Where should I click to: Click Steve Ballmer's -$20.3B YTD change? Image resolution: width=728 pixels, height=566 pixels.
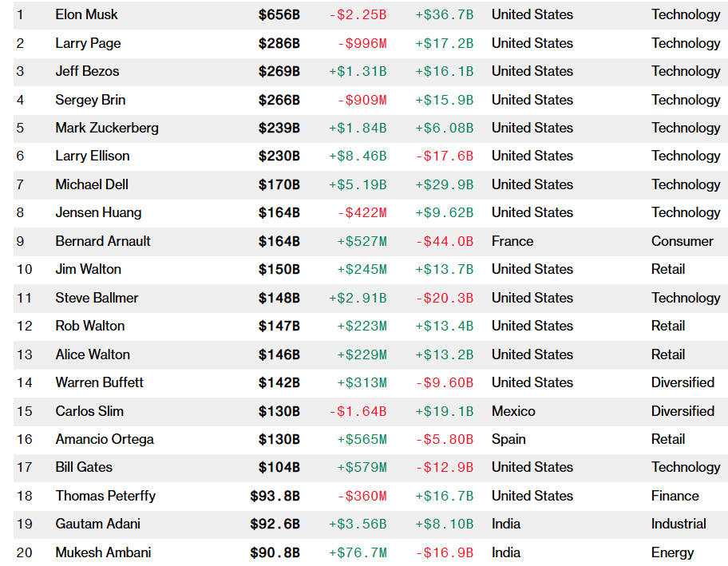coord(444,298)
